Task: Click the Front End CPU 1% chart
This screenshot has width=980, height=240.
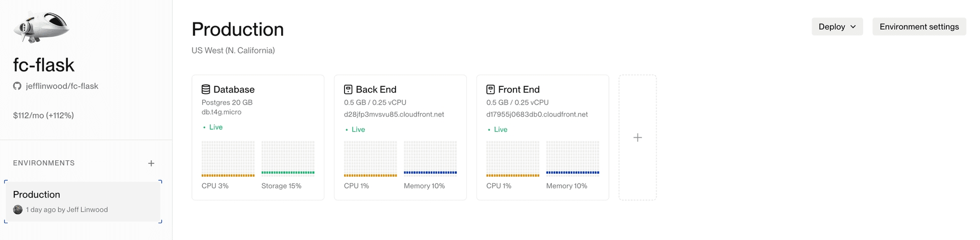Action: pos(512,159)
